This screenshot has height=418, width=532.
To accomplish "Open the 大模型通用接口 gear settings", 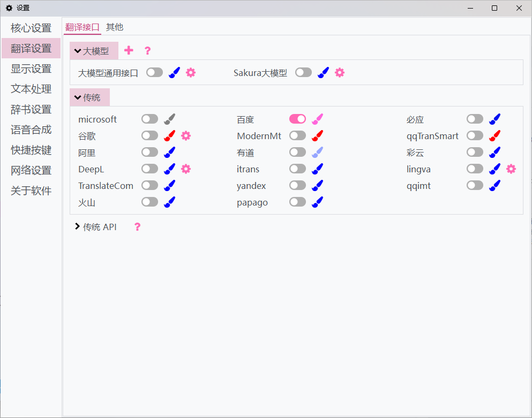I will [191, 72].
